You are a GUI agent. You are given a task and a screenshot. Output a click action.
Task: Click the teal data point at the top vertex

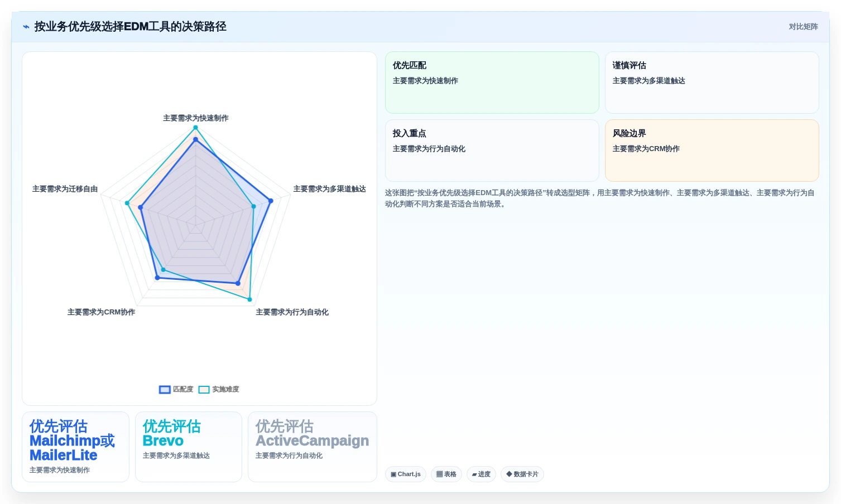[195, 128]
